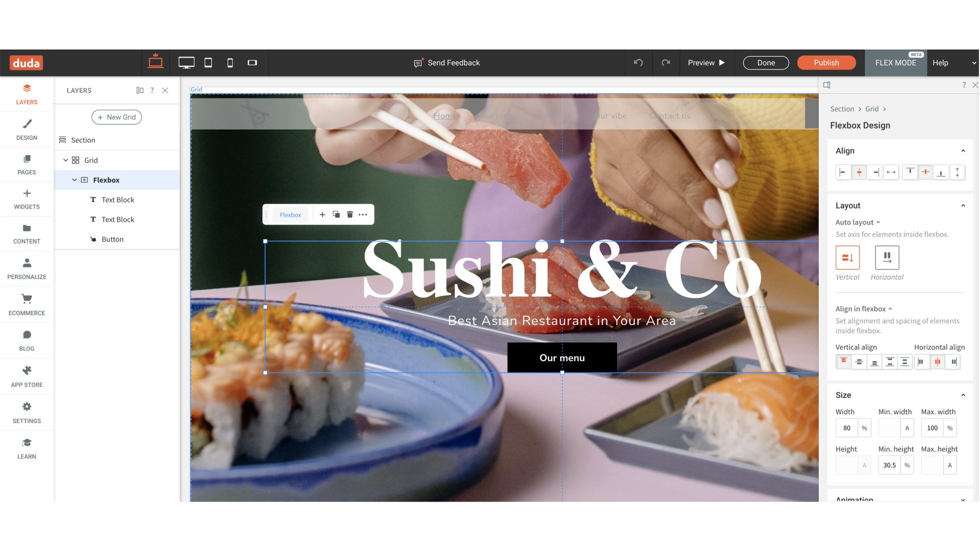Click the Publish button
Screen dimensions: 980x551
coord(826,63)
